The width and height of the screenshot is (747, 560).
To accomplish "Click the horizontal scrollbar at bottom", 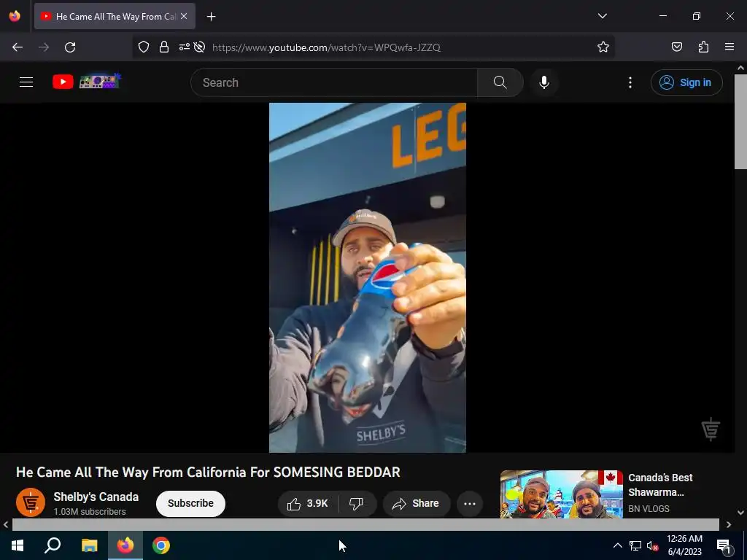I will point(365,524).
